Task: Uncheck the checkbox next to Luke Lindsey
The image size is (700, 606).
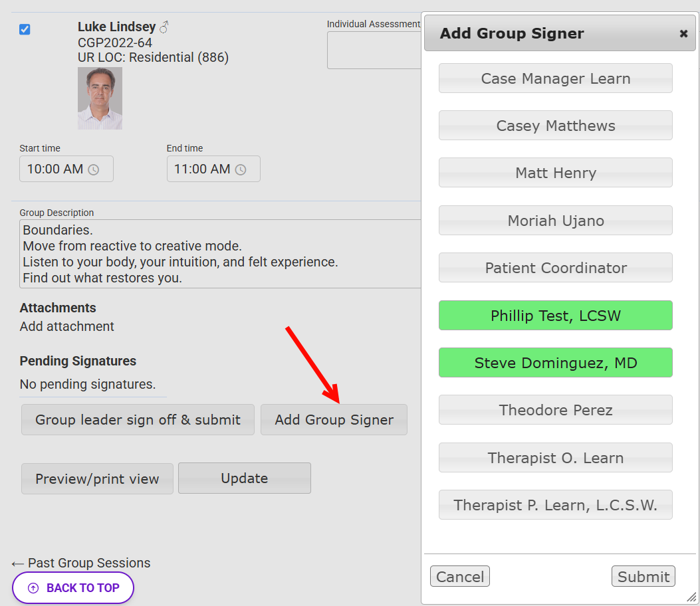Action: point(25,29)
